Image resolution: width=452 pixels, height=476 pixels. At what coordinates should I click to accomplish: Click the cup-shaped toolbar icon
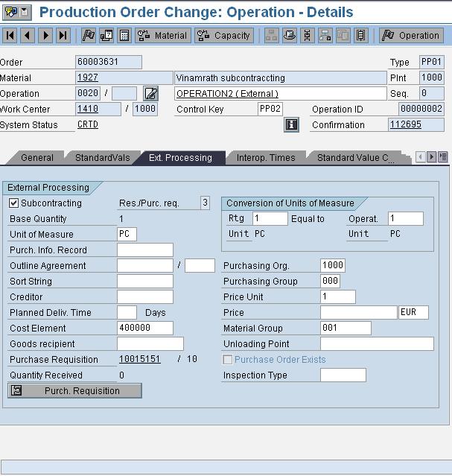[x=290, y=36]
